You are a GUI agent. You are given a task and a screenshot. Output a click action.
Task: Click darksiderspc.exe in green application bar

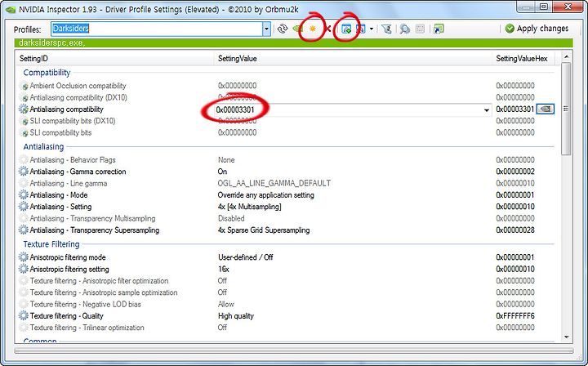click(x=51, y=42)
